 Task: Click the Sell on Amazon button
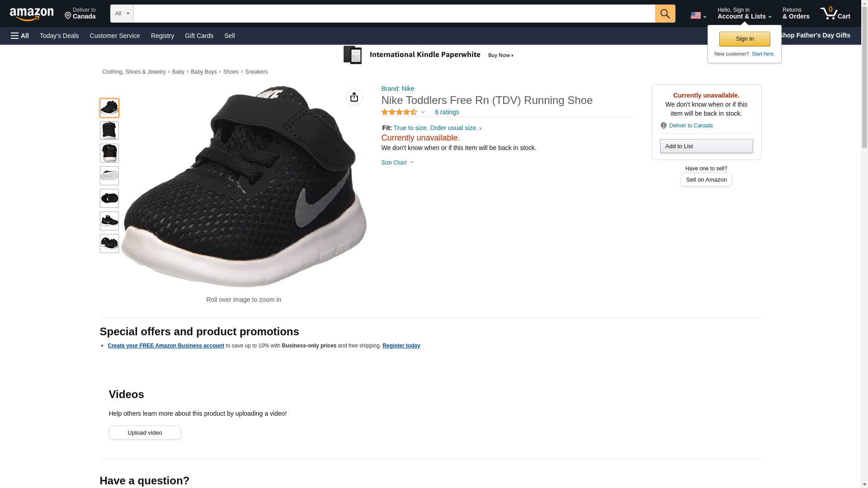coord(706,179)
